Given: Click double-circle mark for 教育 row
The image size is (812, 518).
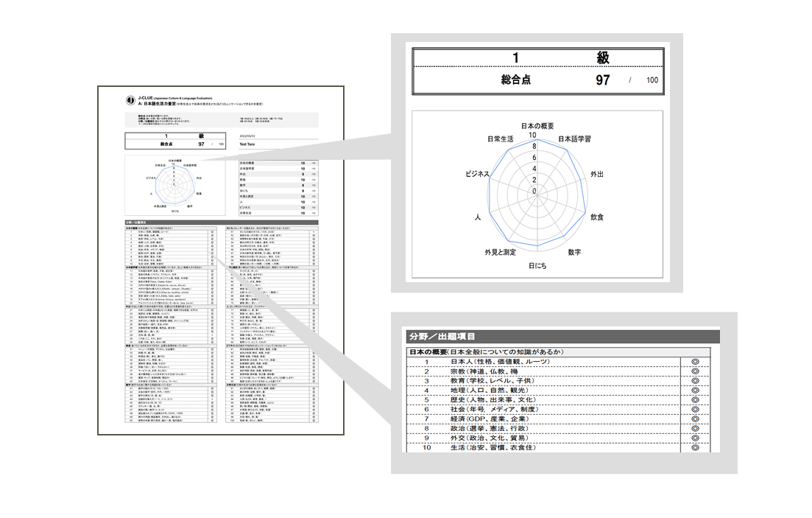Looking at the screenshot, I should point(695,381).
